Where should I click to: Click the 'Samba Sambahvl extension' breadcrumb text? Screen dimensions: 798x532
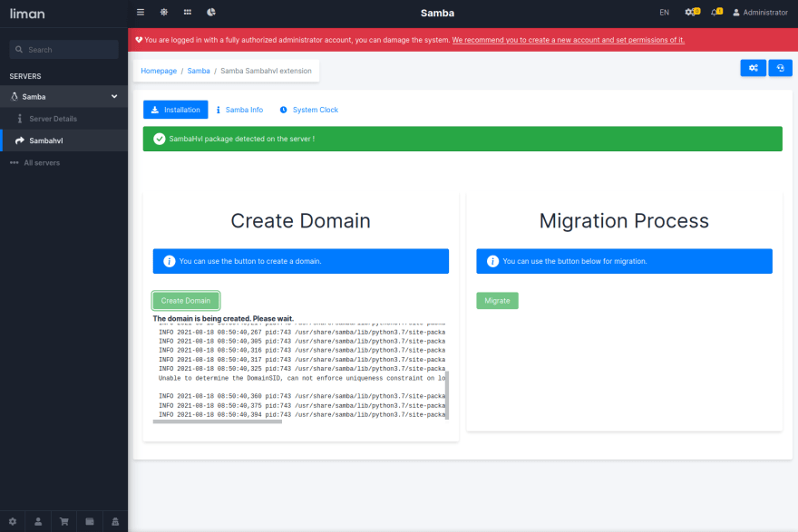point(266,71)
